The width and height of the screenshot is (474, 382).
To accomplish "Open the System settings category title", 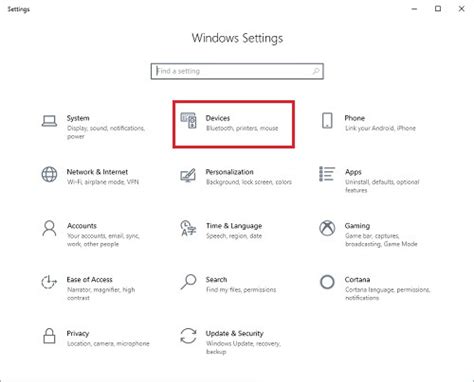I will (x=78, y=118).
